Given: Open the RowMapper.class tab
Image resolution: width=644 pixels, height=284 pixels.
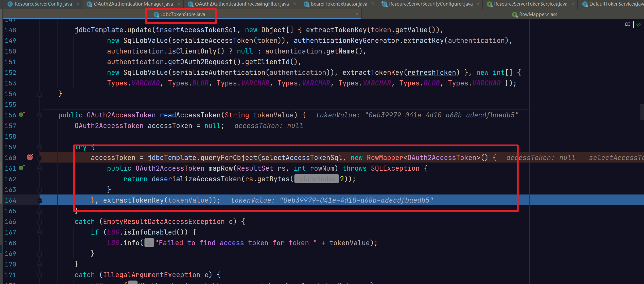Looking at the screenshot, I should point(538,14).
